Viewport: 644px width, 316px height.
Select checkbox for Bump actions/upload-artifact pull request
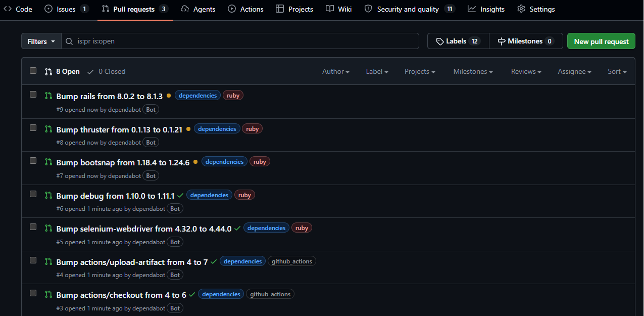[x=33, y=260]
